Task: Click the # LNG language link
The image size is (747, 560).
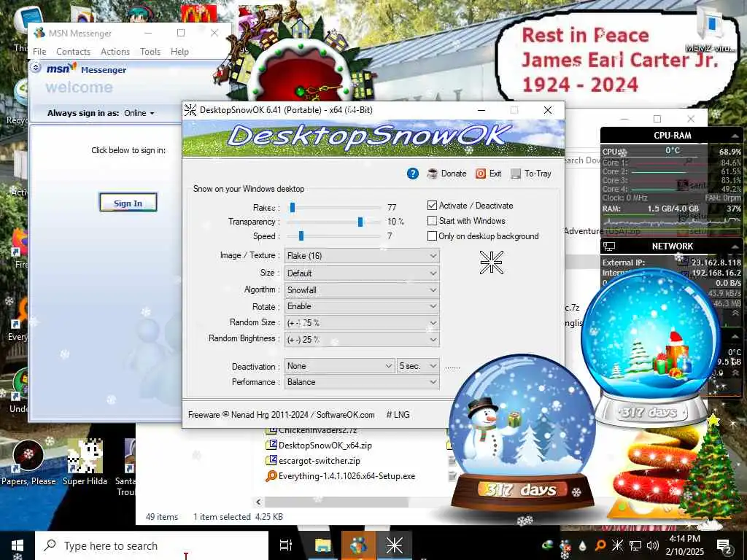Action: tap(398, 415)
